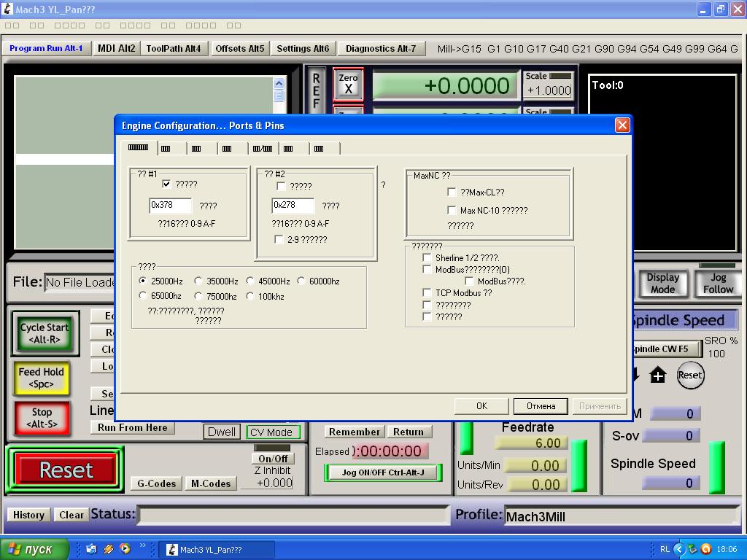
Task: Click OK in Engine Configuration dialog
Action: [481, 406]
